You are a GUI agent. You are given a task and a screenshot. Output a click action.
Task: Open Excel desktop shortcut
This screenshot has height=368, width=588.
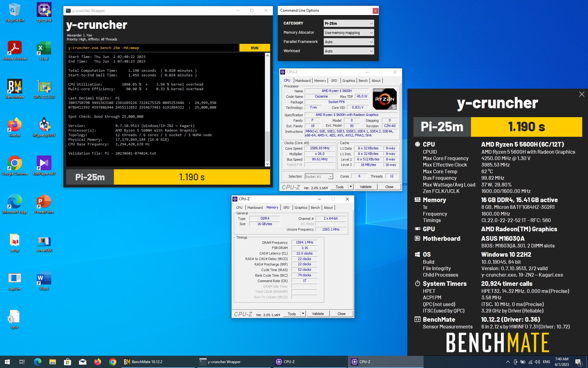pos(44,51)
